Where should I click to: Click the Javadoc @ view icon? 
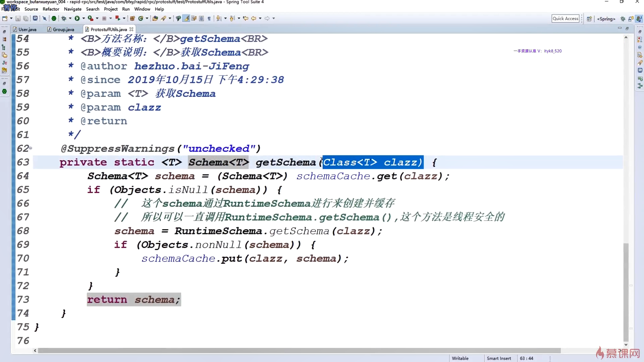click(x=640, y=47)
